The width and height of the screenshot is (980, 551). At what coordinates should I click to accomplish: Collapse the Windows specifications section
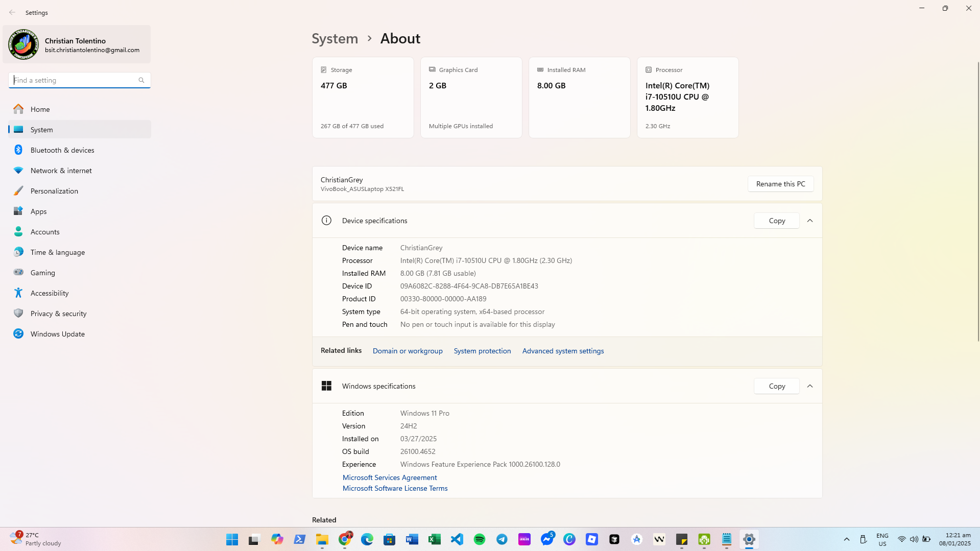pyautogui.click(x=810, y=386)
